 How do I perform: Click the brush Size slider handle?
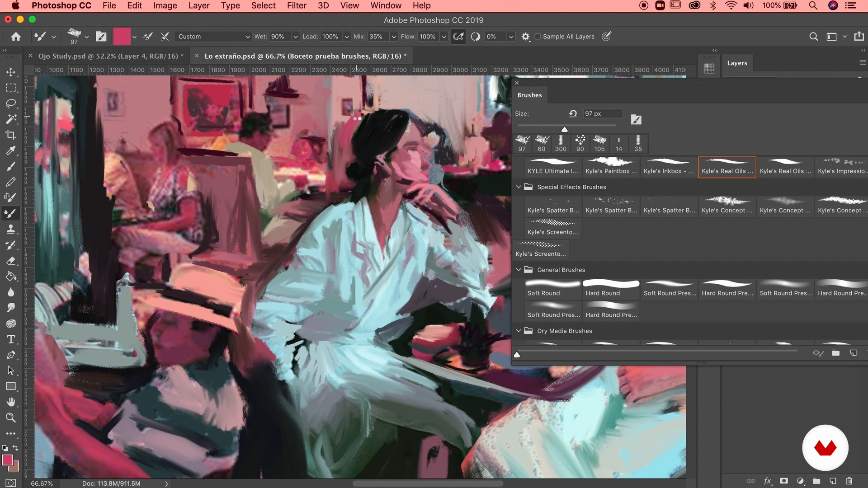[564, 129]
